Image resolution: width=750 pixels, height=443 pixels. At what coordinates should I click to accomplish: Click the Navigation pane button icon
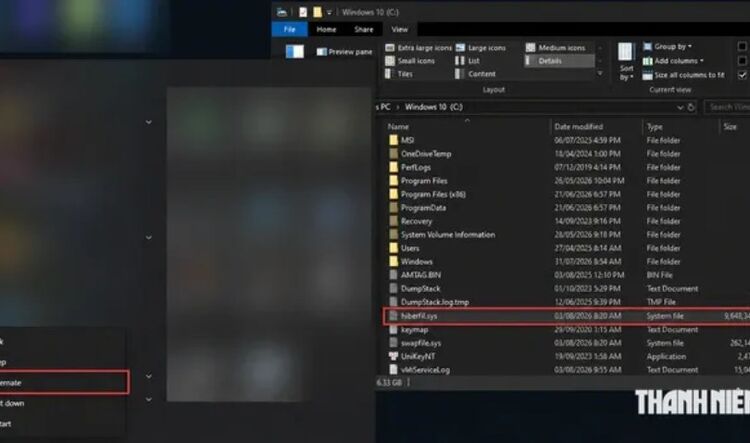click(x=295, y=51)
